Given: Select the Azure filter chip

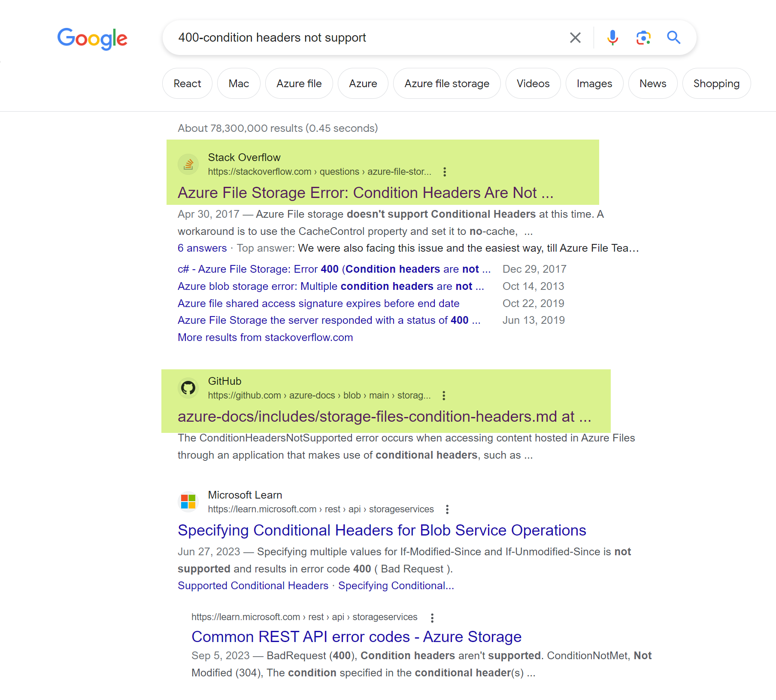Looking at the screenshot, I should (x=363, y=83).
